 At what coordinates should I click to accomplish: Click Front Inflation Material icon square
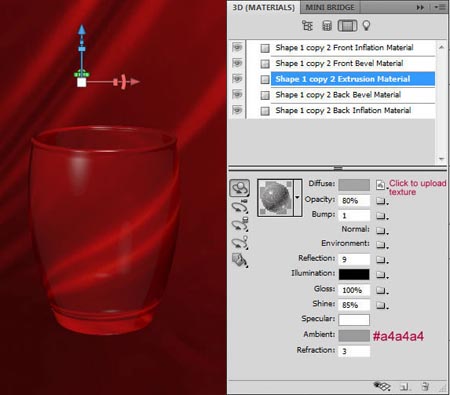tap(265, 48)
